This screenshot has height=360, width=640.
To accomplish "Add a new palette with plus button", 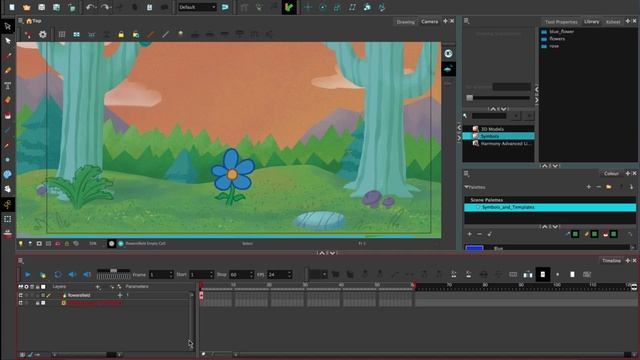I will point(589,187).
